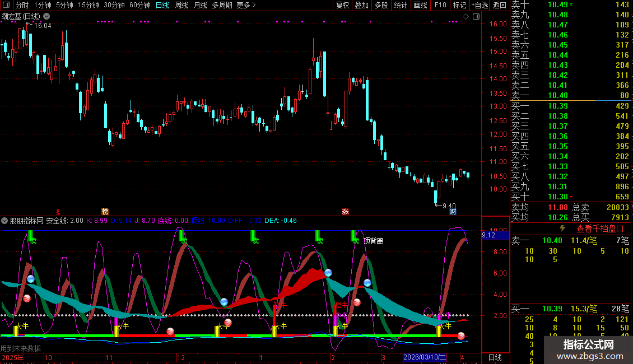The width and height of the screenshot is (633, 364).
Task: Add stock via +自选 button
Action: coord(480,6)
